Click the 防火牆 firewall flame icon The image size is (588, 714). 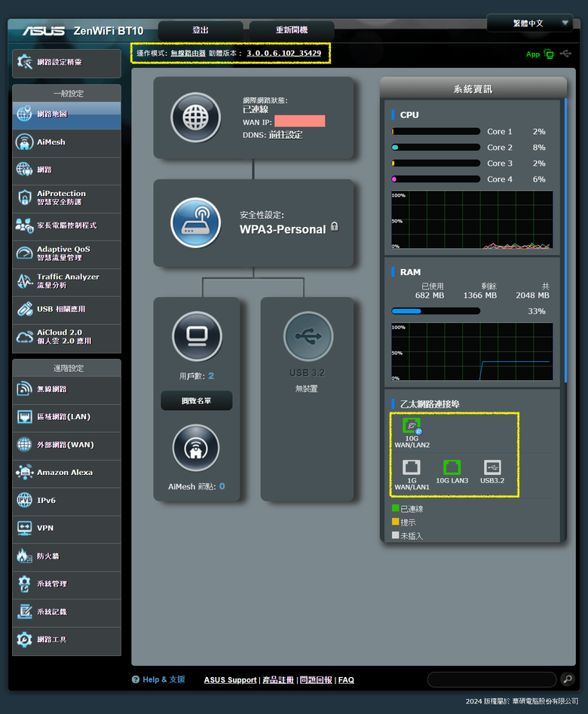(x=23, y=556)
